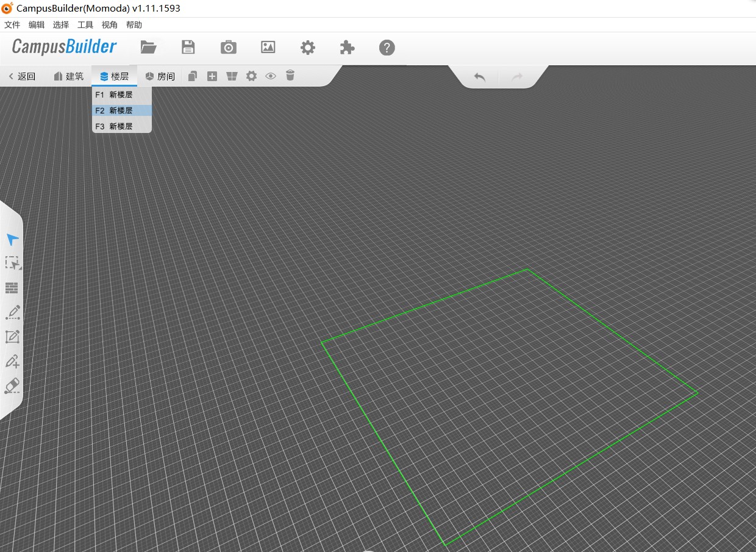Open floor settings gear in the sub-toolbar
The width and height of the screenshot is (756, 552).
(x=251, y=76)
